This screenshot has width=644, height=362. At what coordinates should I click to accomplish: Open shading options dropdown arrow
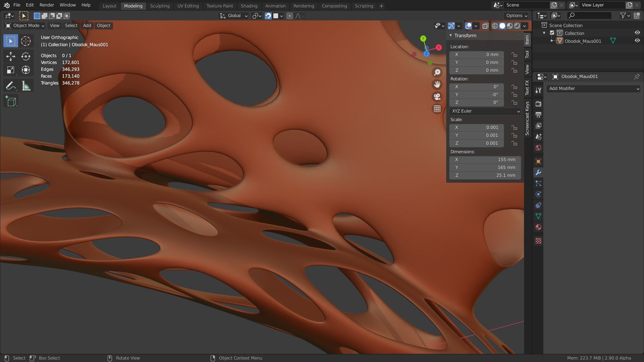click(x=524, y=26)
